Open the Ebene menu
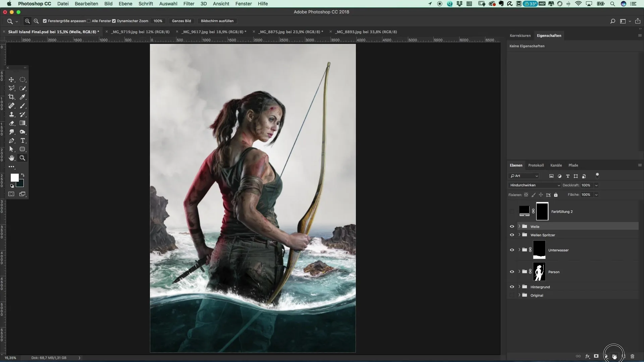Viewport: 644px width, 362px height. [x=125, y=4]
